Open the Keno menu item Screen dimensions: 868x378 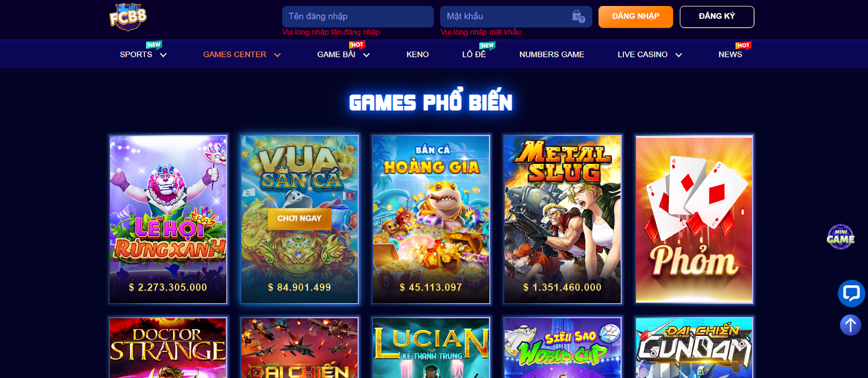pos(418,54)
